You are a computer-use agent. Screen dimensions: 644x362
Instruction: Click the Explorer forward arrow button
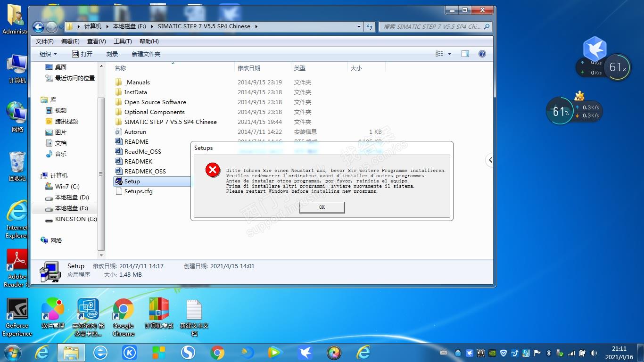[51, 27]
